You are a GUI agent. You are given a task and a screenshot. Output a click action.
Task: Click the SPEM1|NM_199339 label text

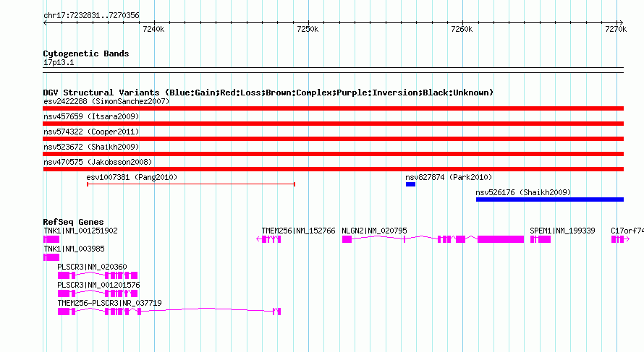[563, 231]
